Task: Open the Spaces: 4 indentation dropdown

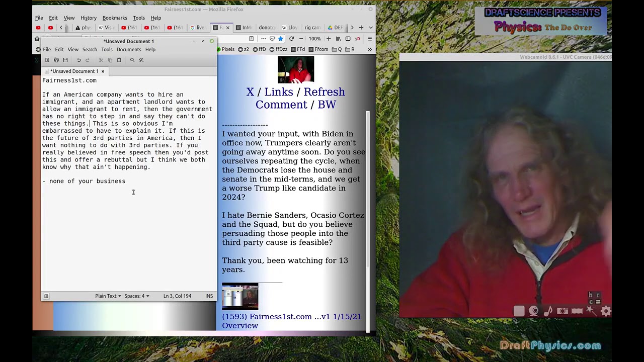Action: (137, 296)
